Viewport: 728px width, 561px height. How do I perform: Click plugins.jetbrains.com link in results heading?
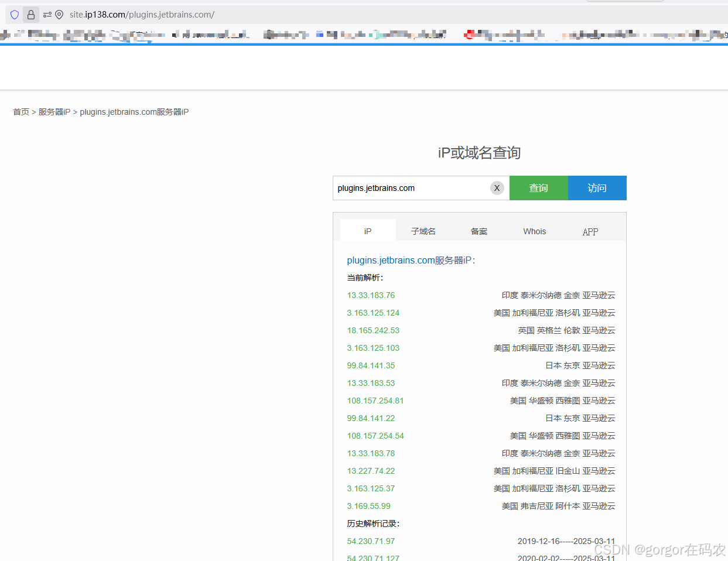(391, 260)
